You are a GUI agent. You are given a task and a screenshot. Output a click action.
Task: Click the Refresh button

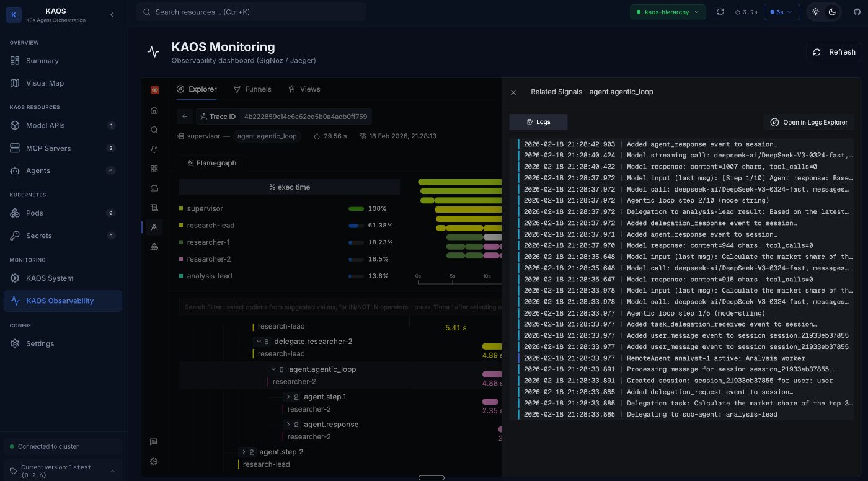834,52
